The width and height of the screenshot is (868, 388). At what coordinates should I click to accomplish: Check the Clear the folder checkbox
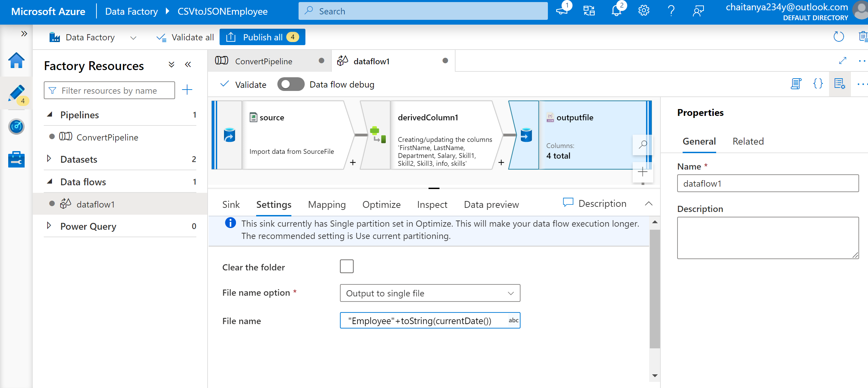[x=346, y=266]
